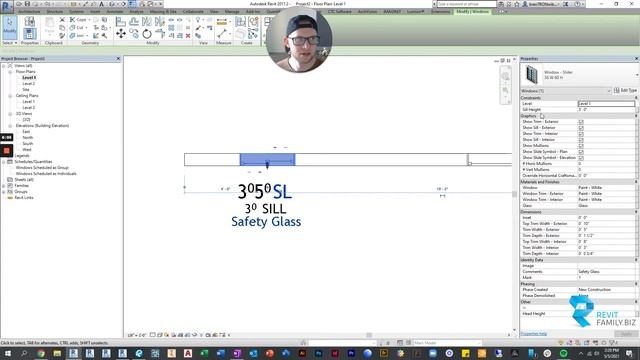640x360 pixels.
Task: Click the red Delete icon
Action: click(x=188, y=36)
